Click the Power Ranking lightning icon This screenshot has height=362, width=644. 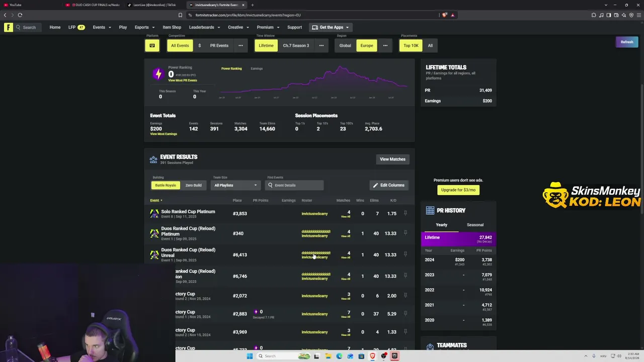coord(158,74)
